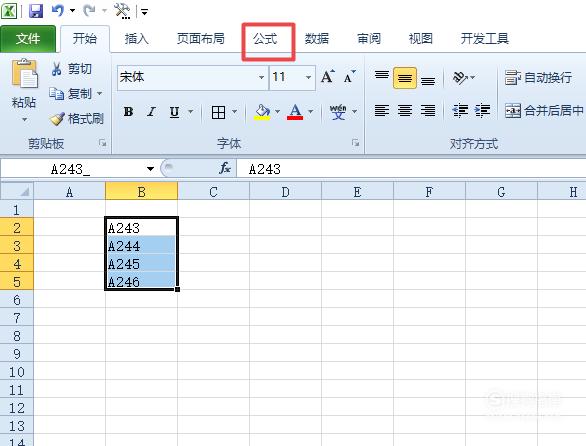Open 字体 font dialog launcher
The width and height of the screenshot is (586, 446).
click(x=355, y=143)
